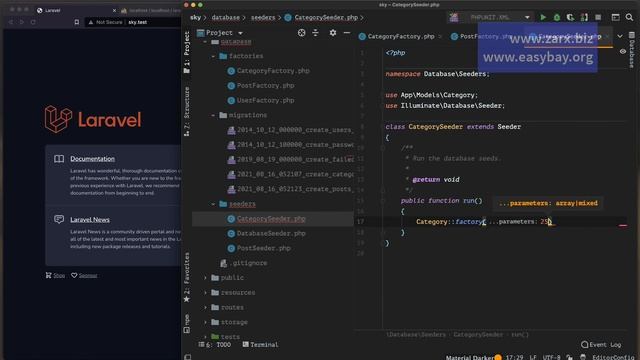Click the browser address bar showing sky.test
This screenshot has height=360, width=640.
pyautogui.click(x=133, y=22)
